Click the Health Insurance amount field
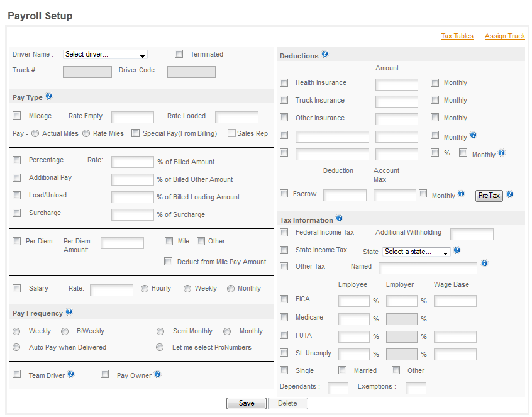 point(397,84)
